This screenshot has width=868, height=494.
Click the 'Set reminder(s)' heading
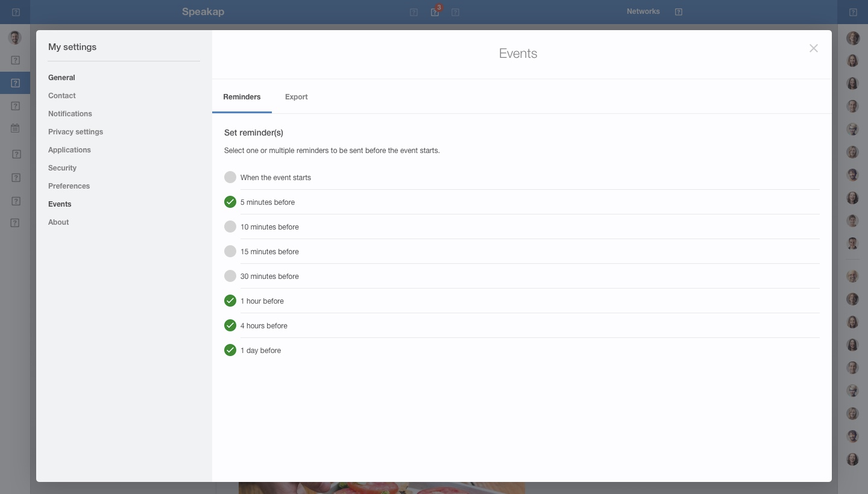point(254,133)
